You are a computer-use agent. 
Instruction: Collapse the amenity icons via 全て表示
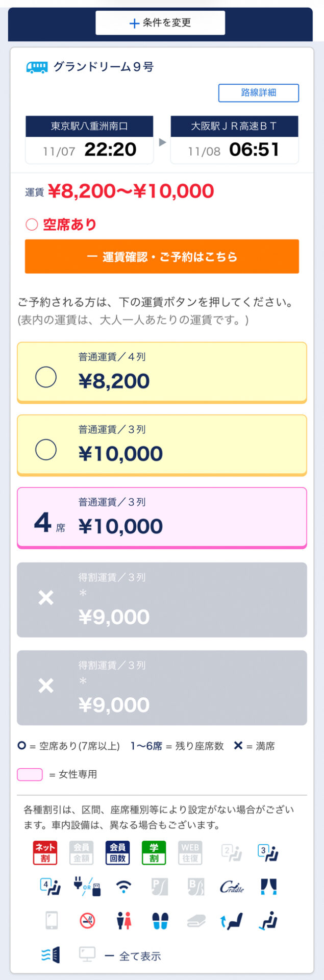point(134,956)
